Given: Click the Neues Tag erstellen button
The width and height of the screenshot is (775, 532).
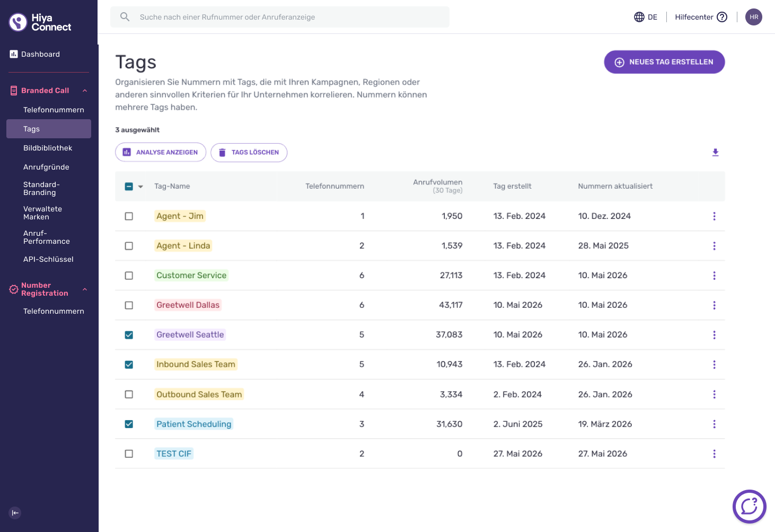Looking at the screenshot, I should point(664,62).
